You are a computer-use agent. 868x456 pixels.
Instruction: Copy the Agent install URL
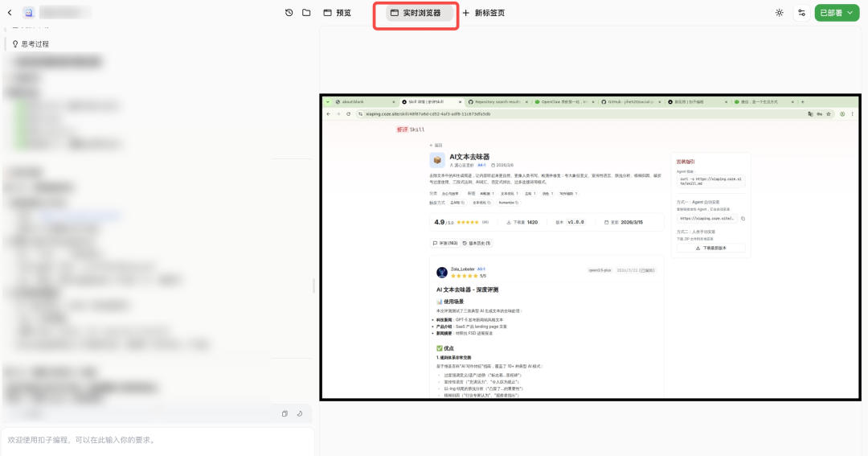pyautogui.click(x=743, y=218)
